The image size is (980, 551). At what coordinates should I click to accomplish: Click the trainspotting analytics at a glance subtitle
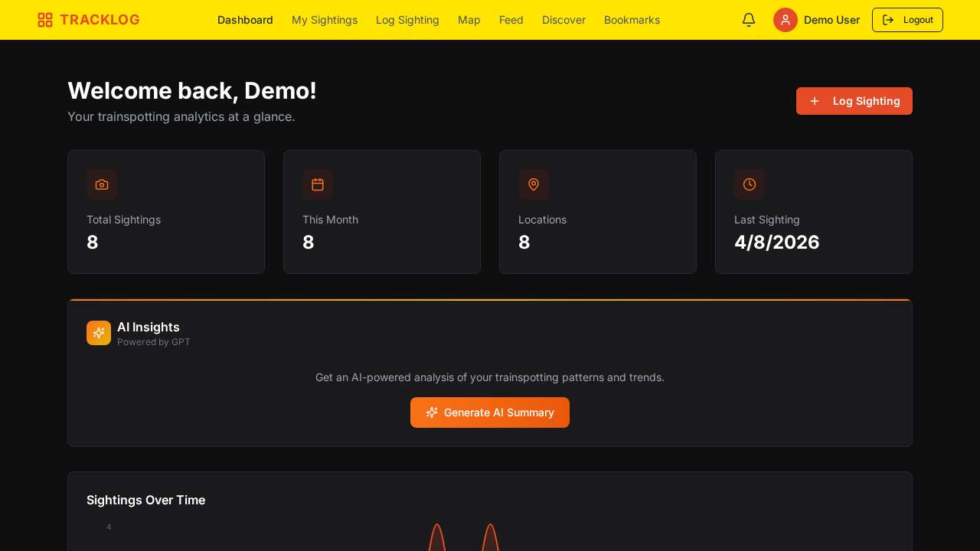[x=181, y=116]
